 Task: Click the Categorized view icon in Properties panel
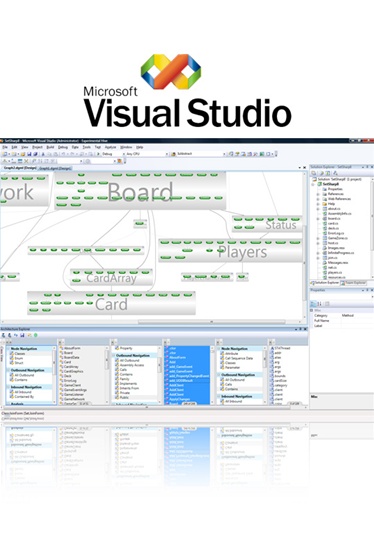313,304
